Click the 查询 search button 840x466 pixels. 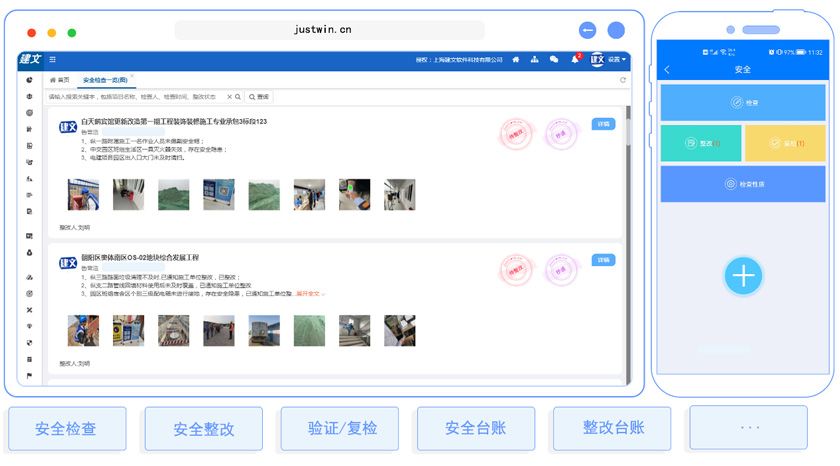(x=259, y=97)
